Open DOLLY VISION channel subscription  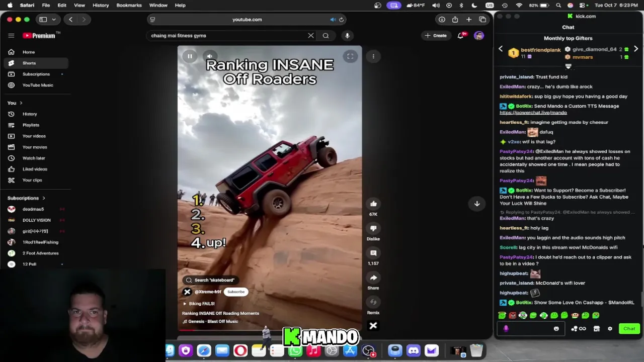coord(35,220)
